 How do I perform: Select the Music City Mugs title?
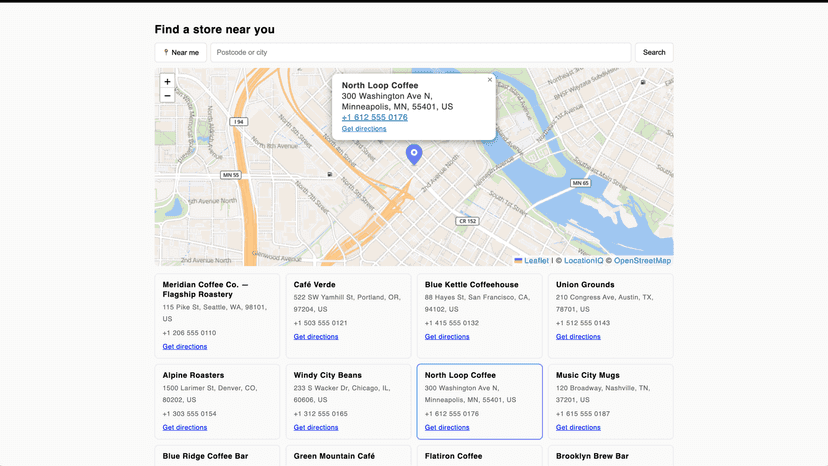[588, 375]
